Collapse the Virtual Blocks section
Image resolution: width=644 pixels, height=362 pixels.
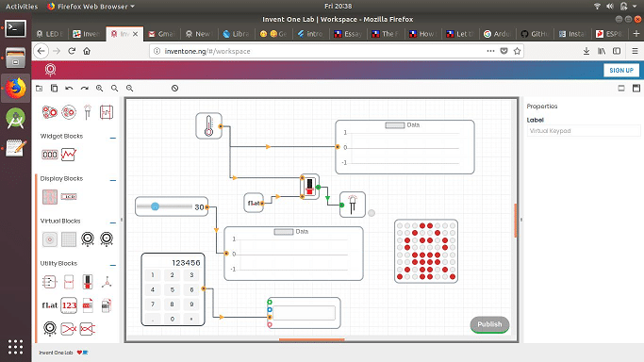click(x=113, y=222)
